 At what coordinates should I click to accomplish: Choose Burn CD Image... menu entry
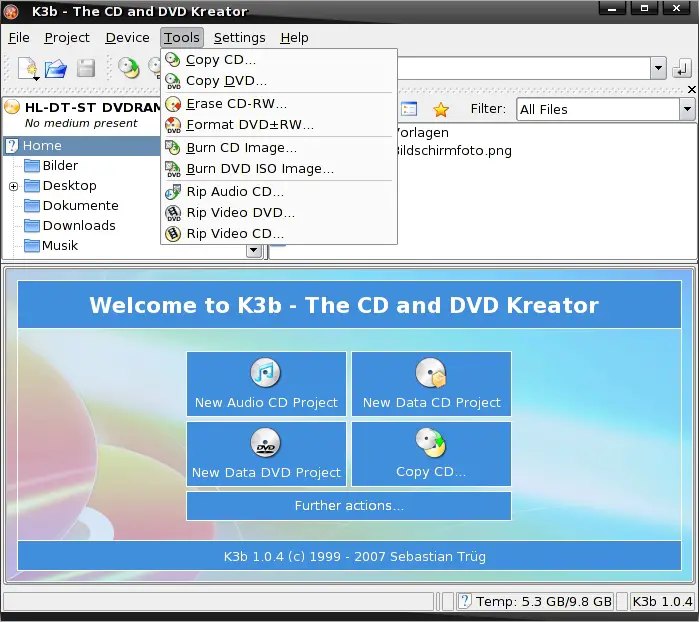[279, 148]
